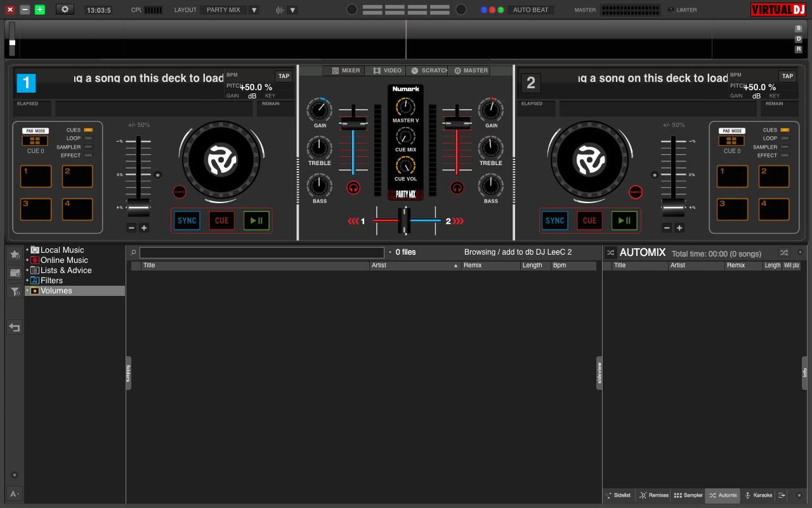Expand the Filters folder

(x=27, y=281)
